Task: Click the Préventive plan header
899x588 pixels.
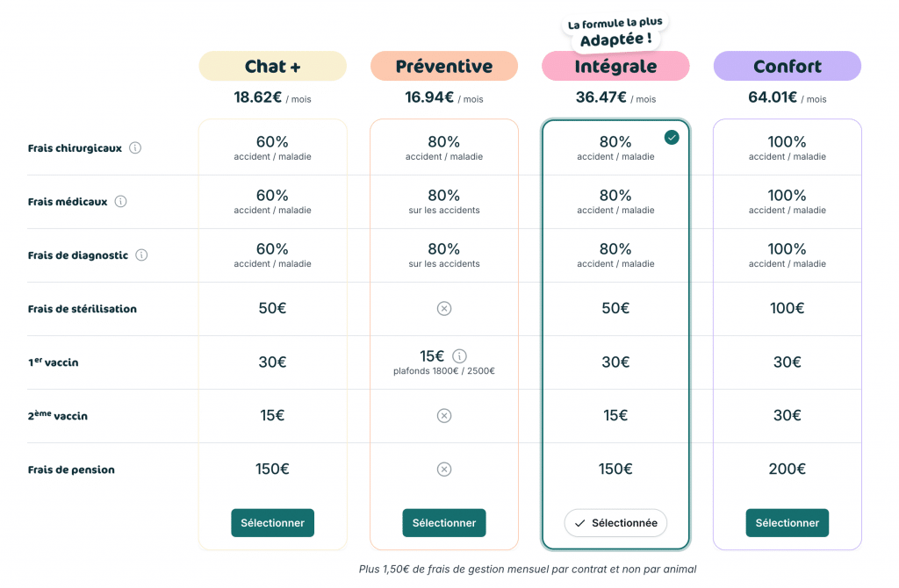Action: (444, 66)
